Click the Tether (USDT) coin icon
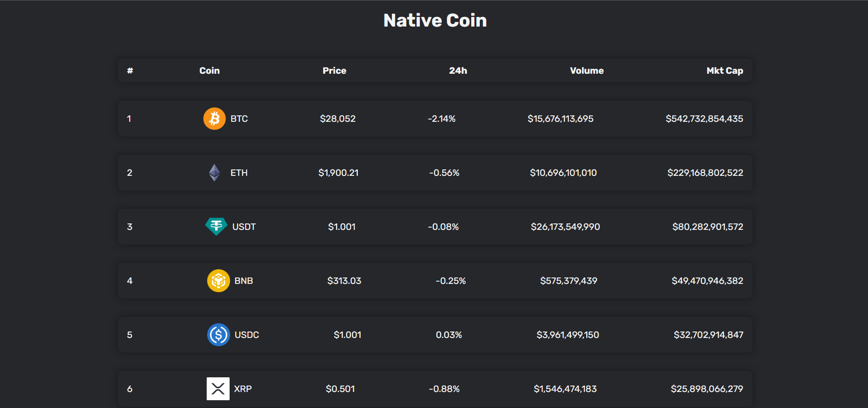 [215, 226]
